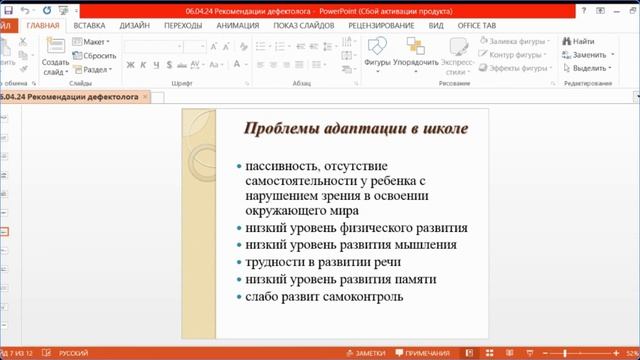
Task: Open the Фигуры shapes gallery
Action: click(x=378, y=56)
